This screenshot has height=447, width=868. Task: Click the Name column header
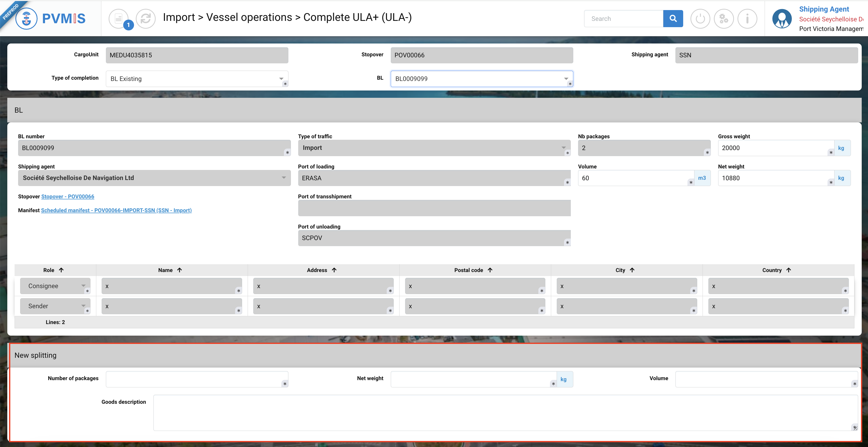(165, 270)
